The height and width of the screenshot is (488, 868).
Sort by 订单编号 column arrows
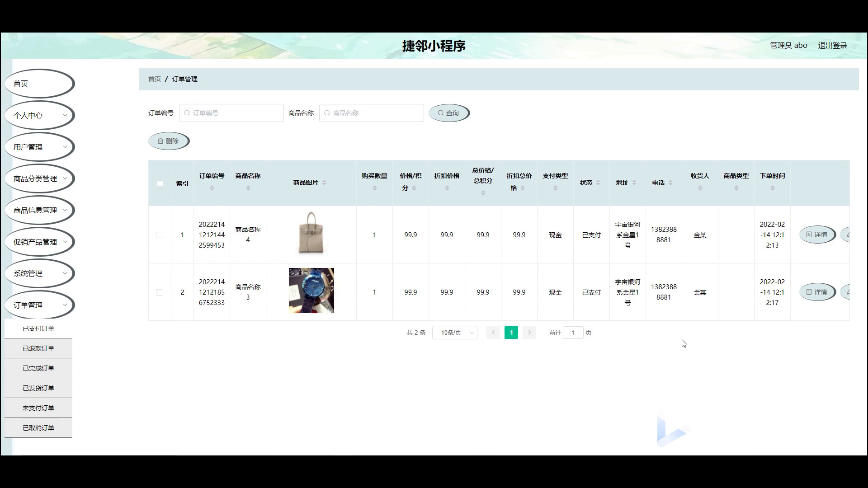212,188
